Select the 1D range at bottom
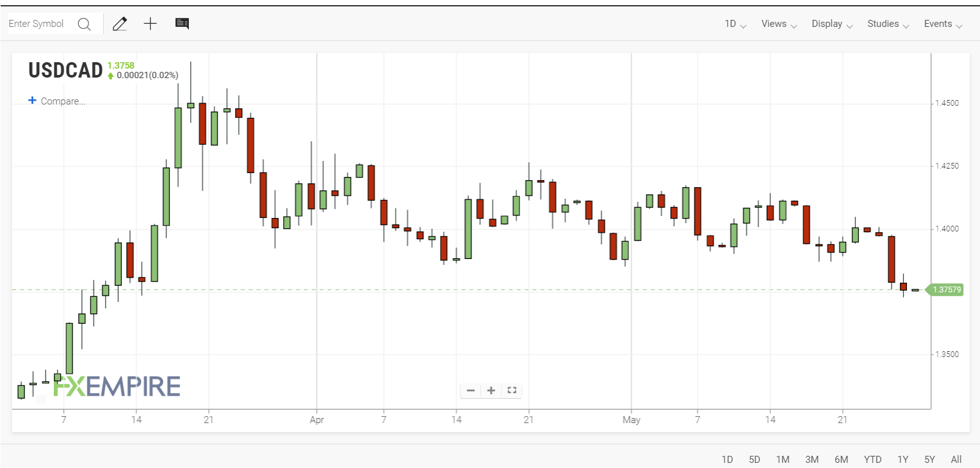Screen dimensions: 980x468 [x=727, y=460]
